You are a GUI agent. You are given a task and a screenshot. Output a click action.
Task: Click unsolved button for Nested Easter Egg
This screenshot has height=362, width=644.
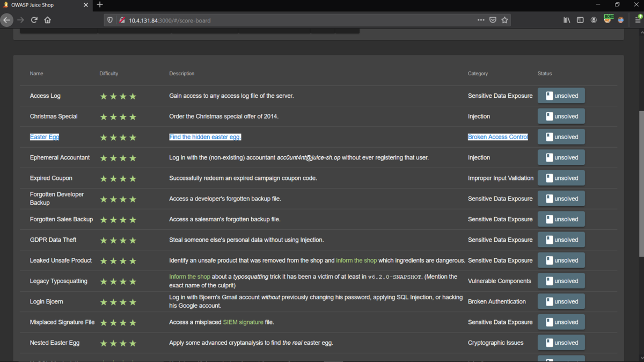click(x=561, y=343)
